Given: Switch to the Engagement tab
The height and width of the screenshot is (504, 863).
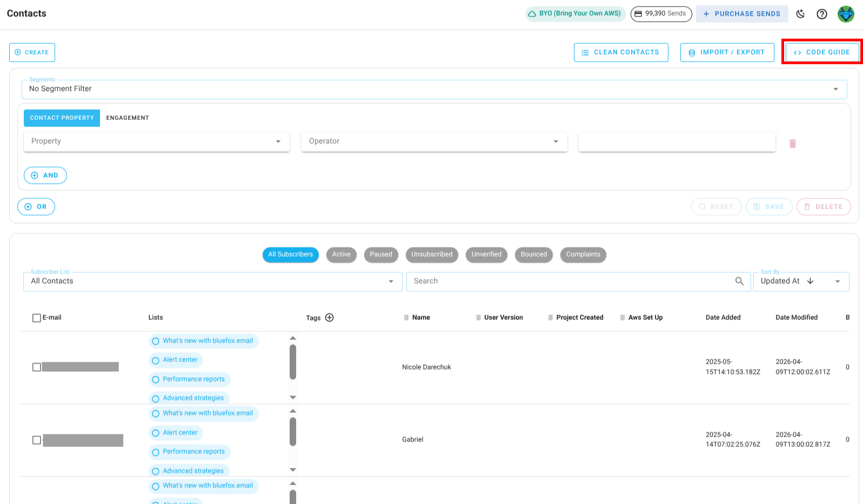Looking at the screenshot, I should tap(128, 118).
